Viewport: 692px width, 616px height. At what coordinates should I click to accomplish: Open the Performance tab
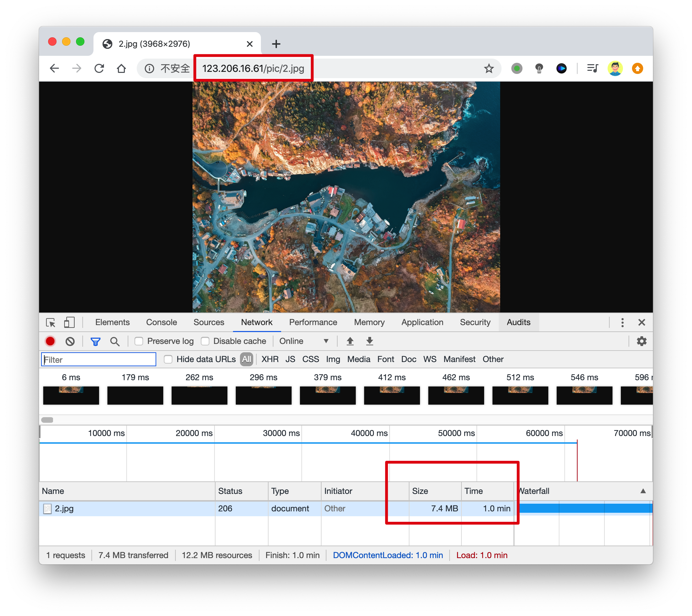point(313,322)
